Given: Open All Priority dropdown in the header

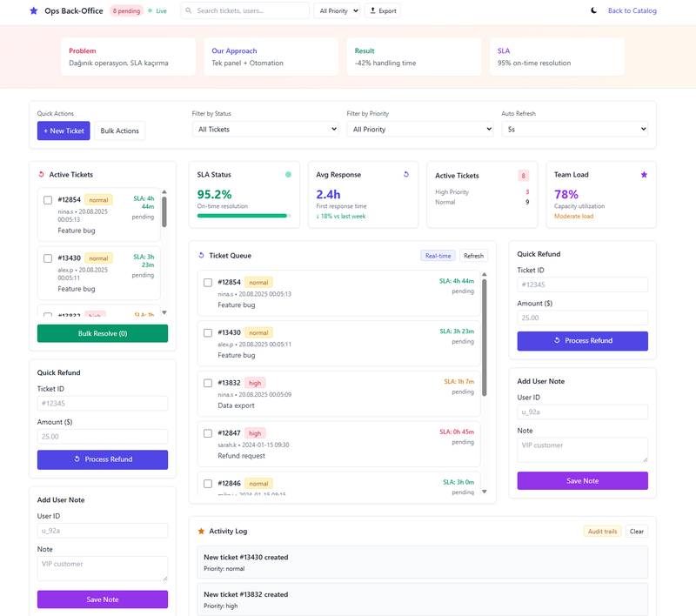Looking at the screenshot, I should (x=337, y=10).
